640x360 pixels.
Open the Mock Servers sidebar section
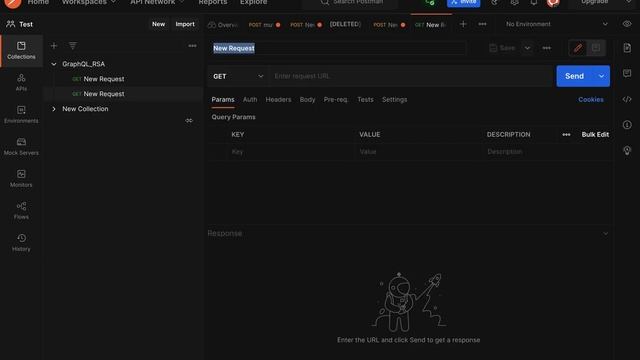[21, 147]
